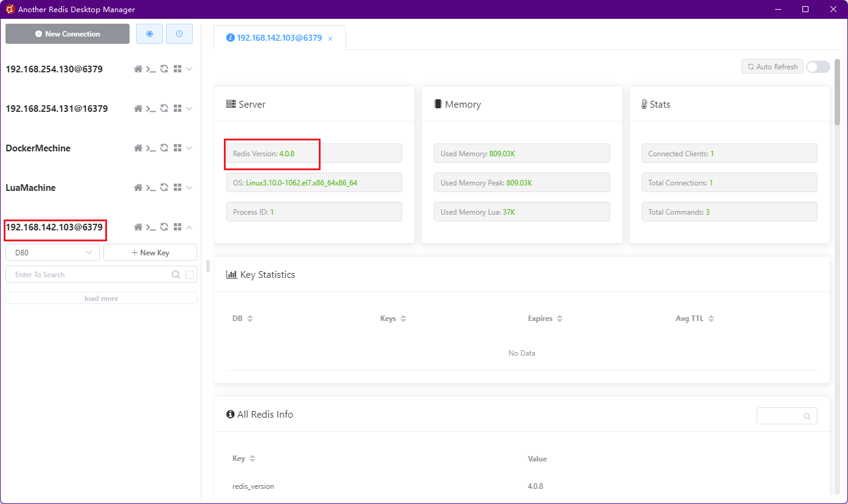The height and width of the screenshot is (504, 848).
Task: Select the LuaMachine connection name
Action: [x=31, y=188]
